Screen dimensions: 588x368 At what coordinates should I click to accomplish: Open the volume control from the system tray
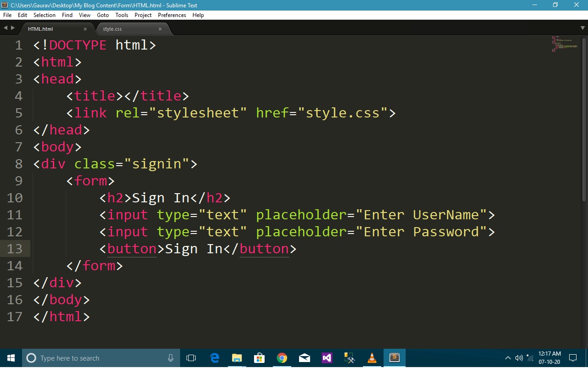[x=519, y=358]
